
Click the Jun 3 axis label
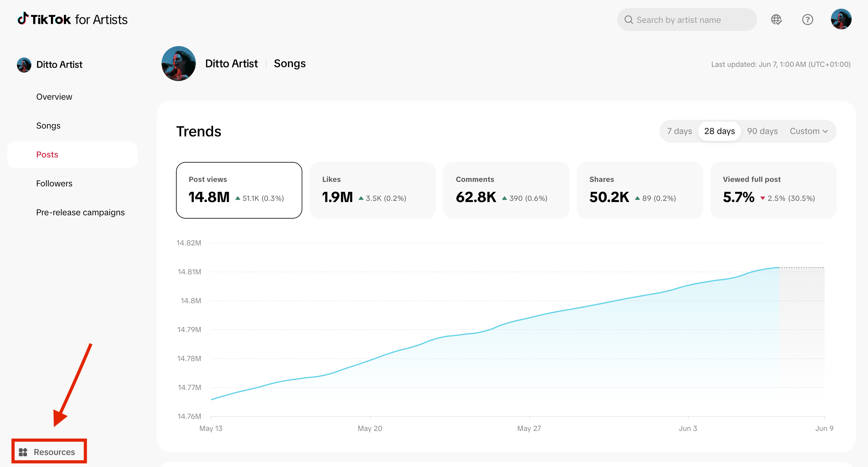point(688,428)
